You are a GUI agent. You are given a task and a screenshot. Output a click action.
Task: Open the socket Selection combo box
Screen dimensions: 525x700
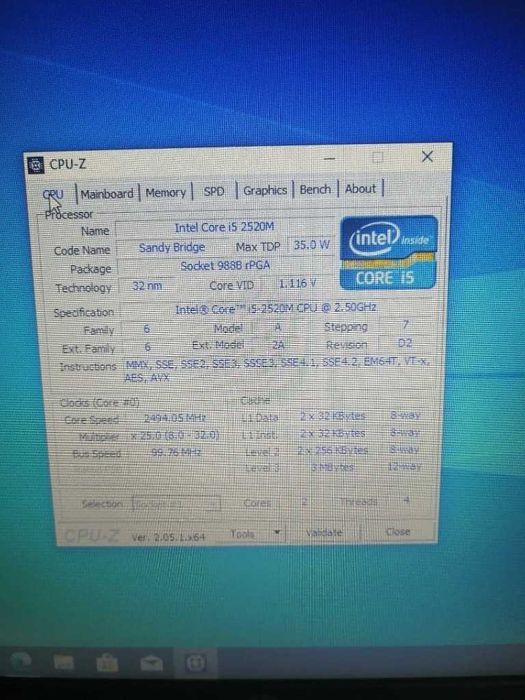[x=176, y=504]
